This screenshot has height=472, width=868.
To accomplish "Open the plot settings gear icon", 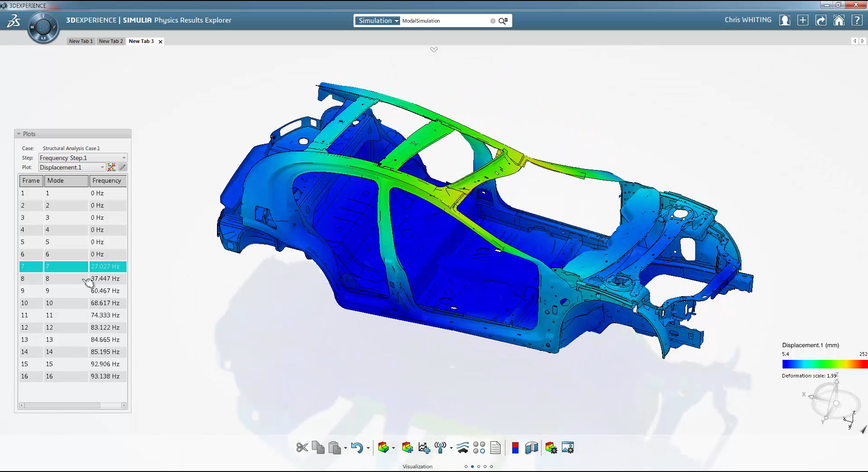I will click(x=551, y=448).
